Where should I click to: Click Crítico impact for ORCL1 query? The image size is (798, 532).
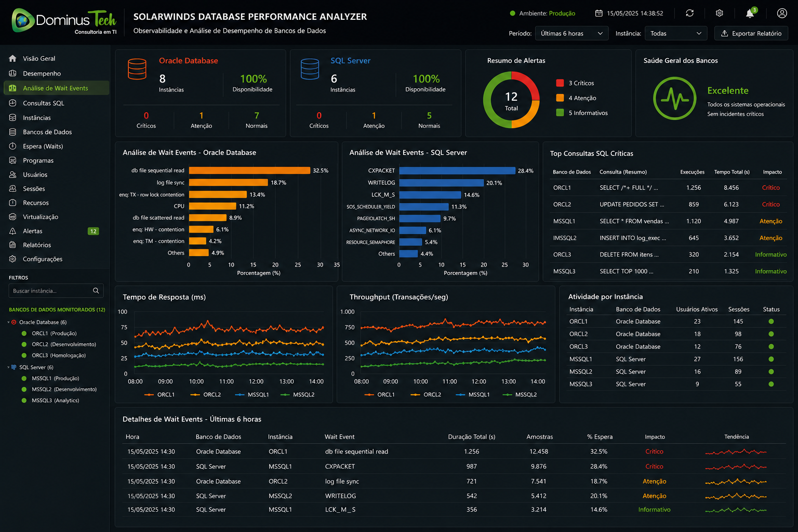tap(771, 188)
